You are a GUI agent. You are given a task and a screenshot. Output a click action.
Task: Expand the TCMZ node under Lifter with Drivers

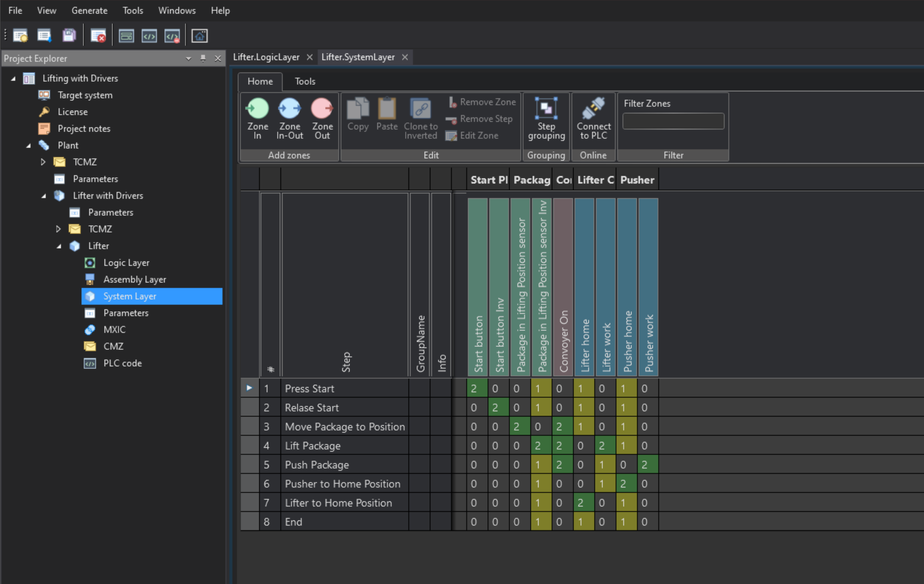click(x=58, y=229)
